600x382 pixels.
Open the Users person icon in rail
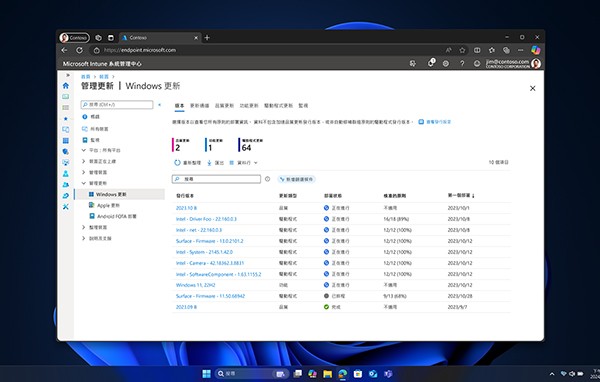66,174
